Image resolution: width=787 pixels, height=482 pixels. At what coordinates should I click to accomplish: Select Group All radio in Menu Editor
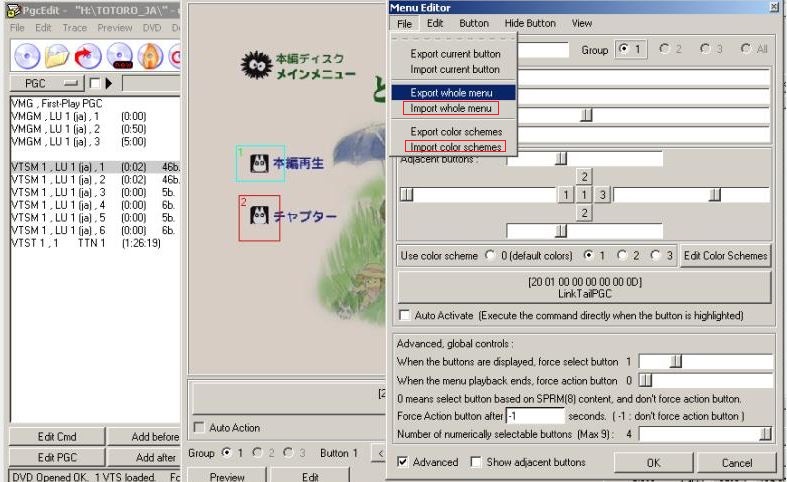tap(746, 49)
